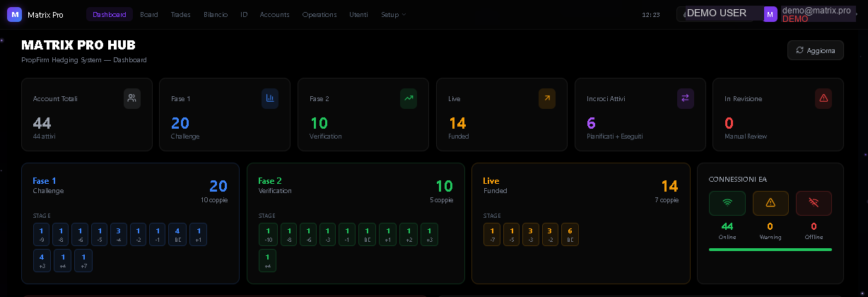The image size is (868, 297).
Task: Click the purple M user avatar
Action: pyautogui.click(x=770, y=14)
